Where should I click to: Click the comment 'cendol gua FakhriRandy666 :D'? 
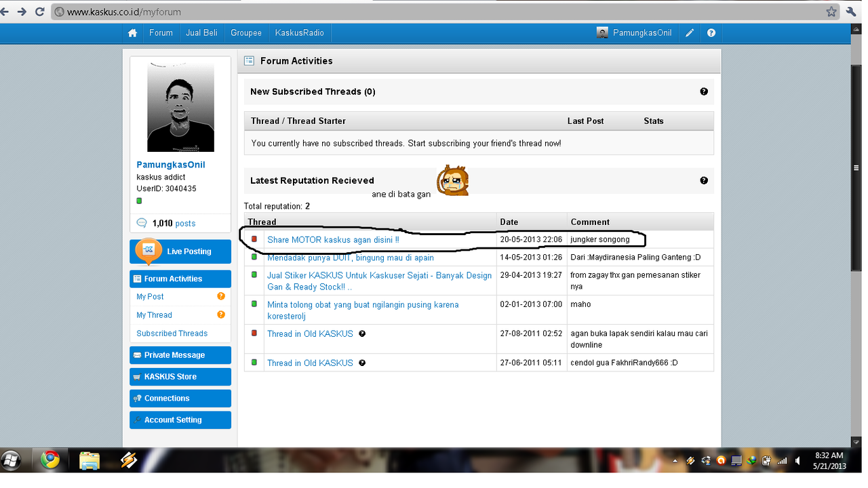(x=624, y=363)
